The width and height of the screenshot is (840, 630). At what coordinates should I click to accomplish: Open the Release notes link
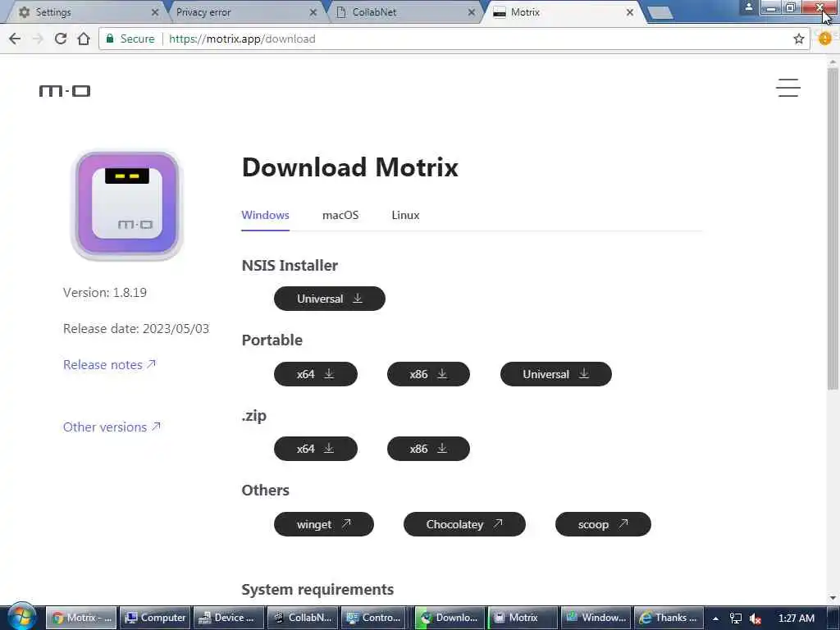(109, 365)
